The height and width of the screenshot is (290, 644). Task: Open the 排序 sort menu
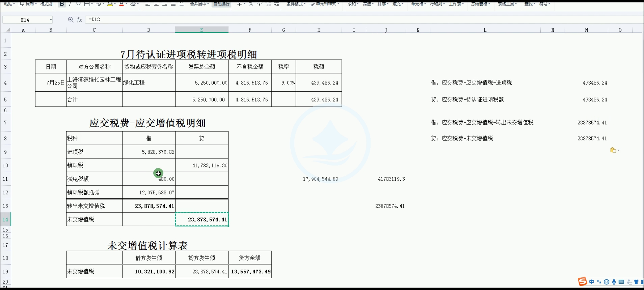(x=383, y=4)
